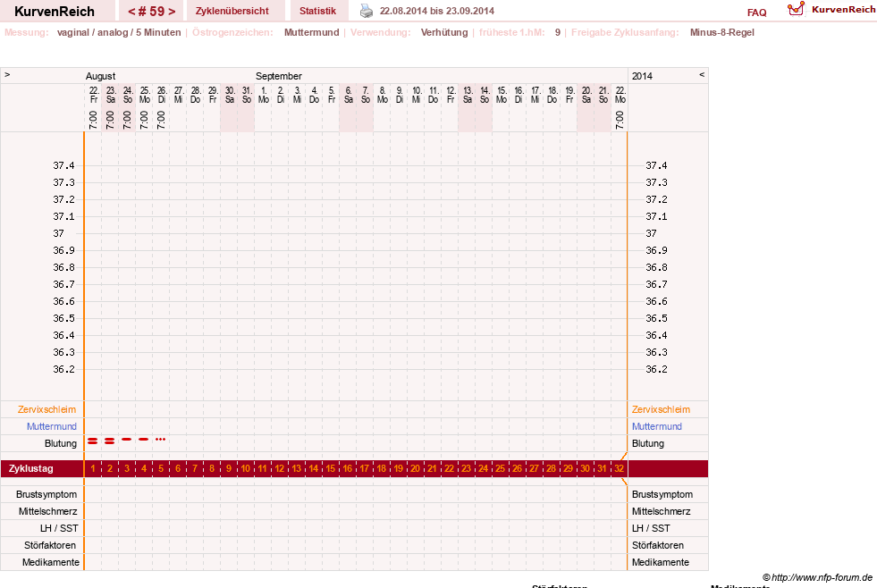Click the '>' arrow at chart left header

[7, 74]
